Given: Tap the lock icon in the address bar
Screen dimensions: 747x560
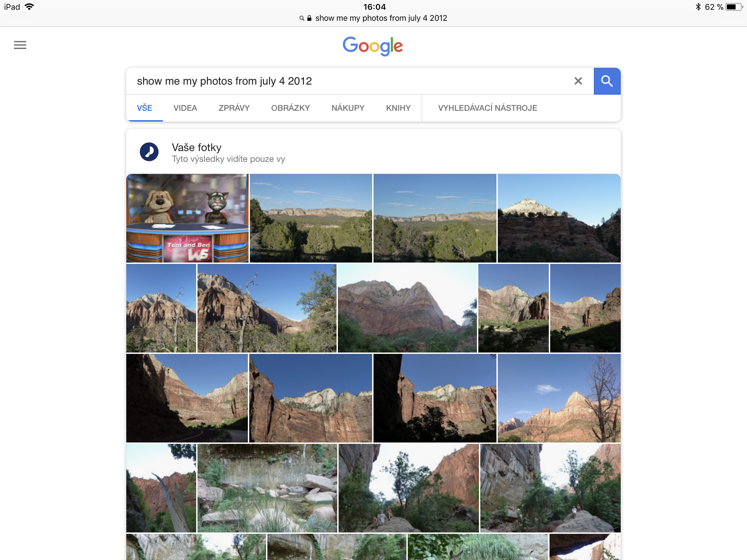Looking at the screenshot, I should point(309,18).
